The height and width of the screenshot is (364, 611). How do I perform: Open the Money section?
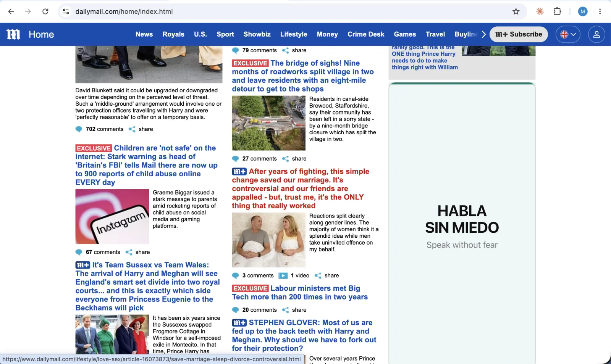327,34
